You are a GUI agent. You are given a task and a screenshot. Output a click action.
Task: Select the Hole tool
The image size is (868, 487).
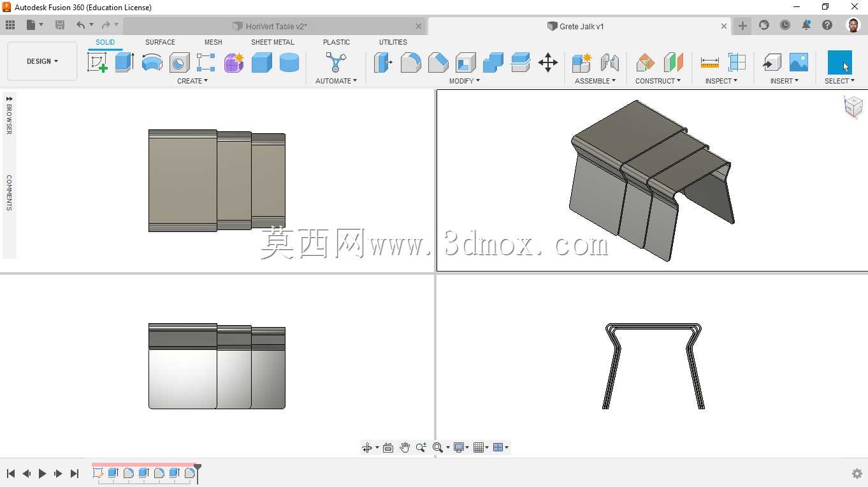pos(179,62)
